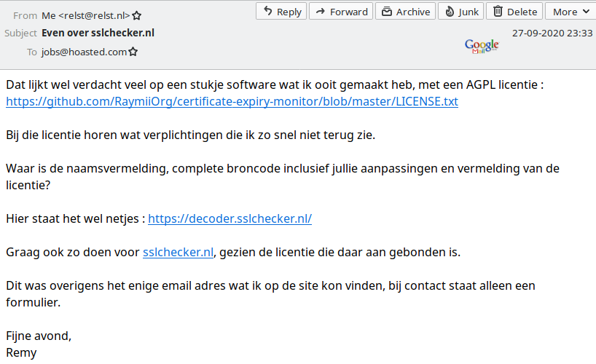
Task: Delete the email with trash button
Action: pos(514,12)
